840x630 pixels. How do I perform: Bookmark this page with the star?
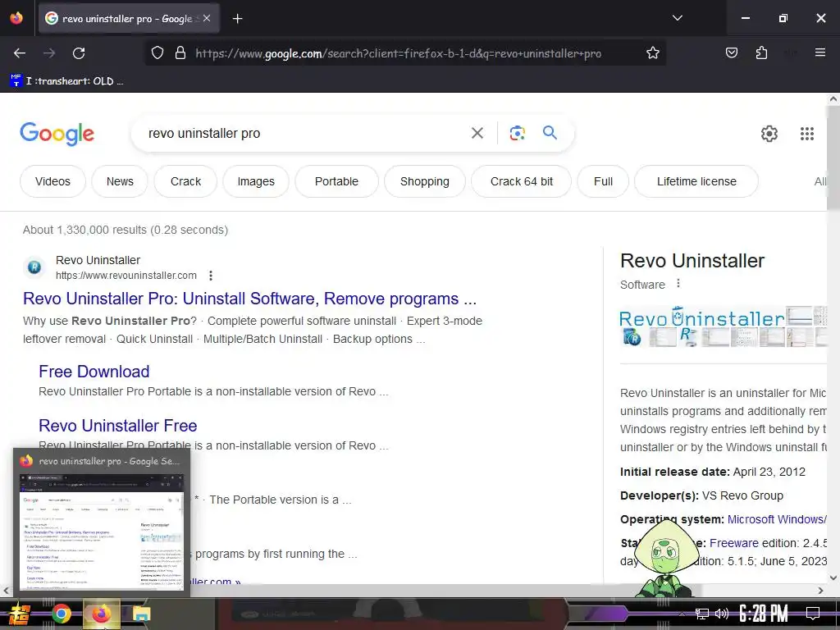(652, 53)
